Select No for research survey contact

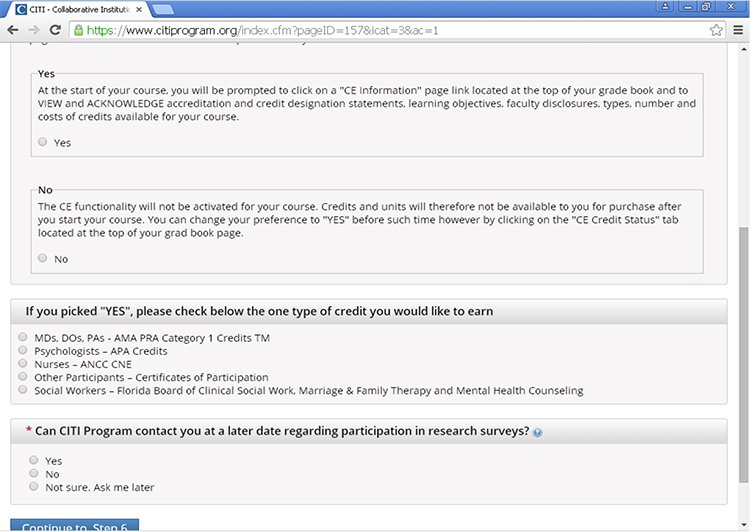point(33,473)
